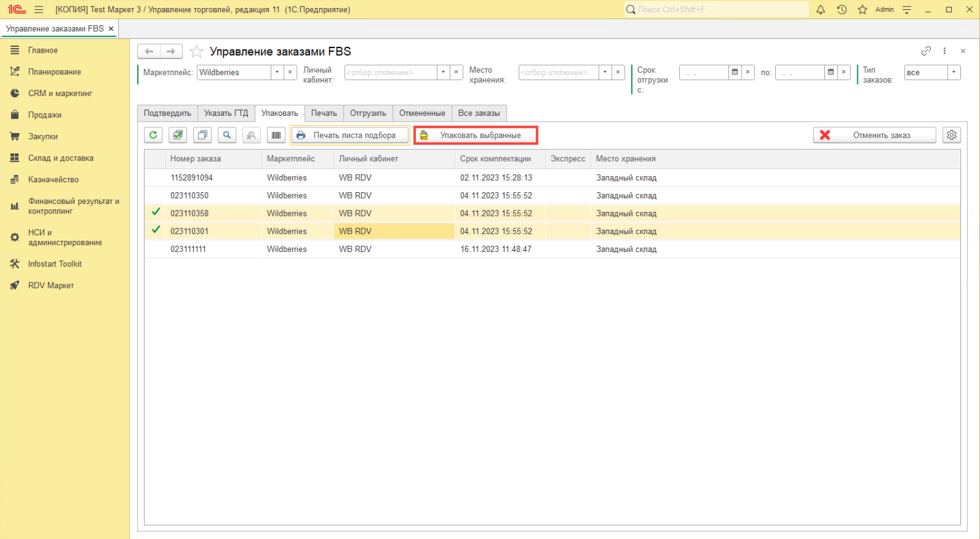980x539 pixels.
Task: Clear Личный кабинет filter
Action: pos(456,72)
